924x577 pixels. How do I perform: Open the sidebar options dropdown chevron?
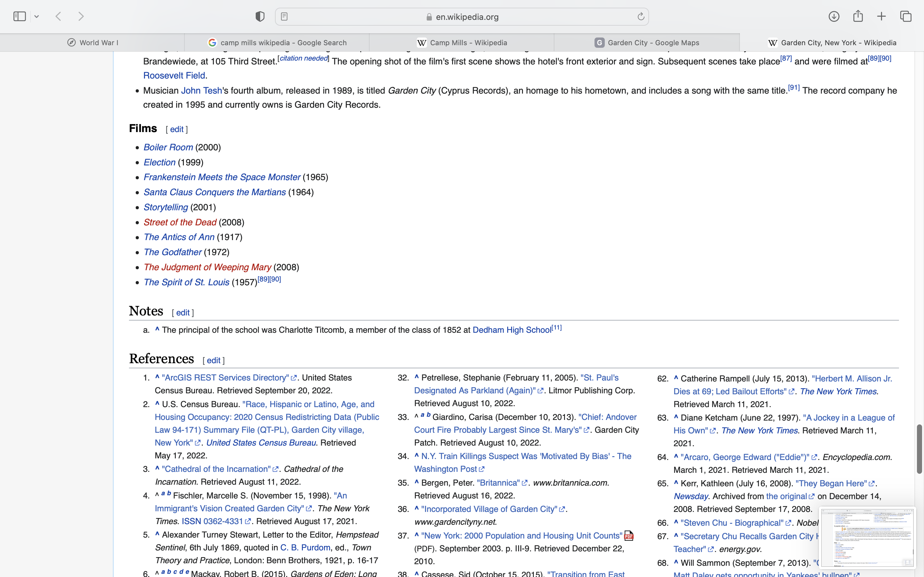tap(37, 16)
